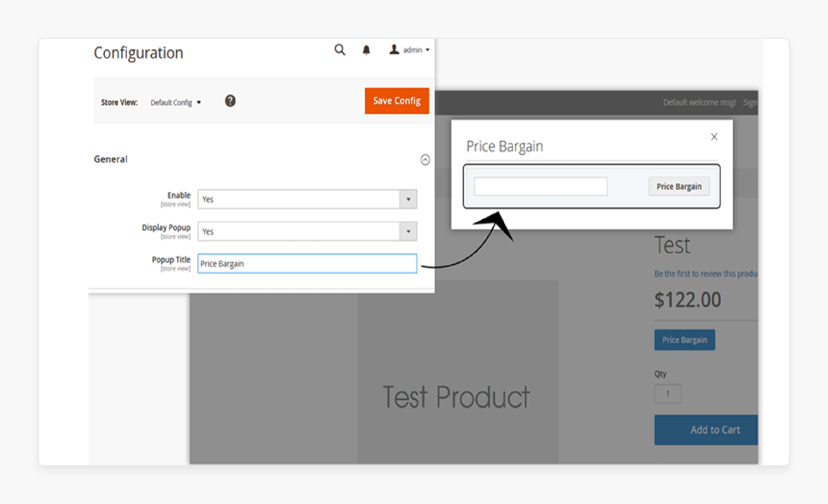Open the 'Be the first to review' link
This screenshot has height=504, width=828.
tap(706, 274)
